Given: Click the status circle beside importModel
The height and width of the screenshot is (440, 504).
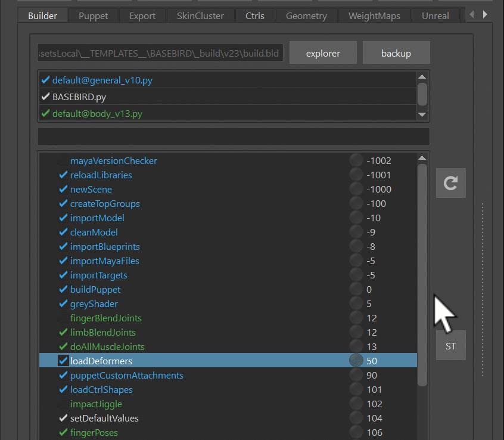Looking at the screenshot, I should (356, 218).
